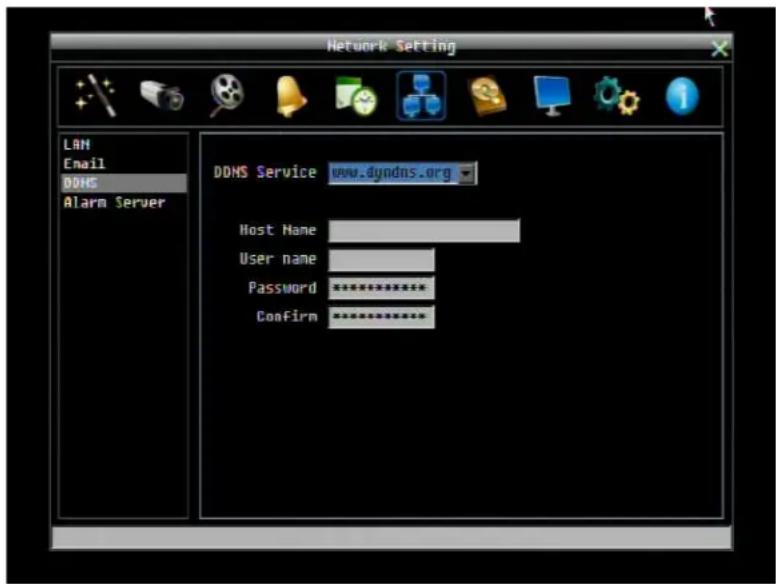Click the Confirm label
This screenshot has width=776, height=584.
pyautogui.click(x=287, y=316)
